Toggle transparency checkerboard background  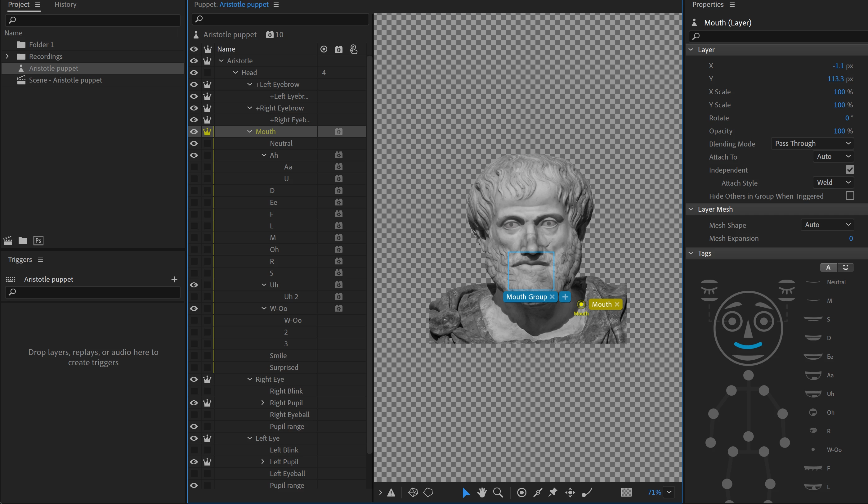[626, 492]
